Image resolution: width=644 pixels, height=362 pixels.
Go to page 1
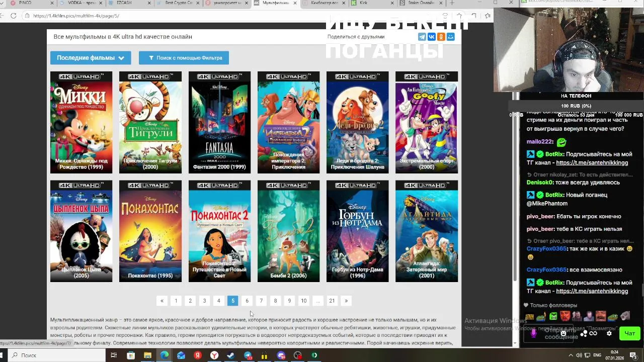176,301
